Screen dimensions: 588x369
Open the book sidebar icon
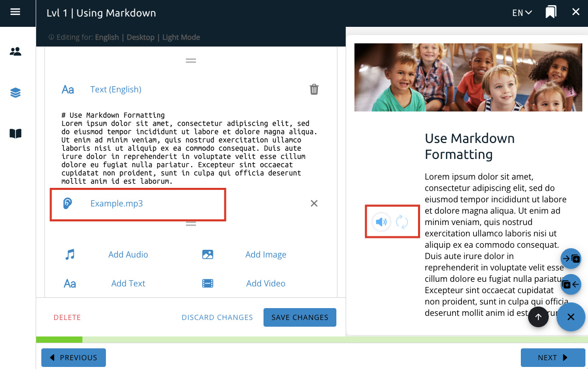click(x=16, y=134)
